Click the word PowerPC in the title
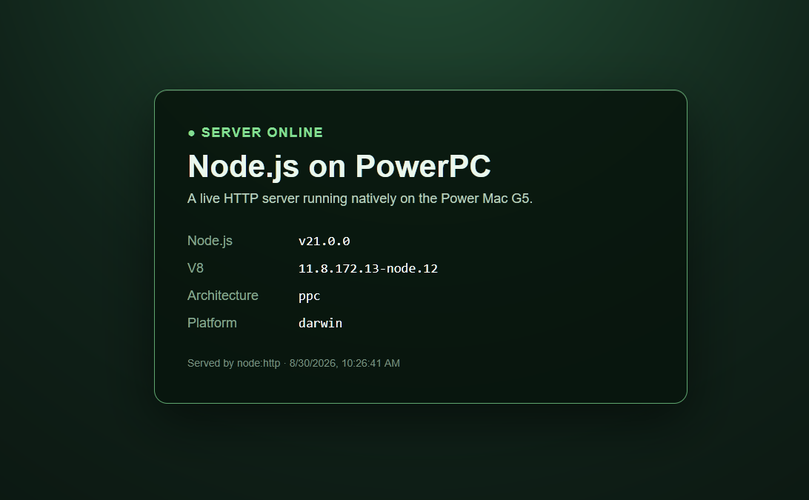This screenshot has height=500, width=809. 423,166
